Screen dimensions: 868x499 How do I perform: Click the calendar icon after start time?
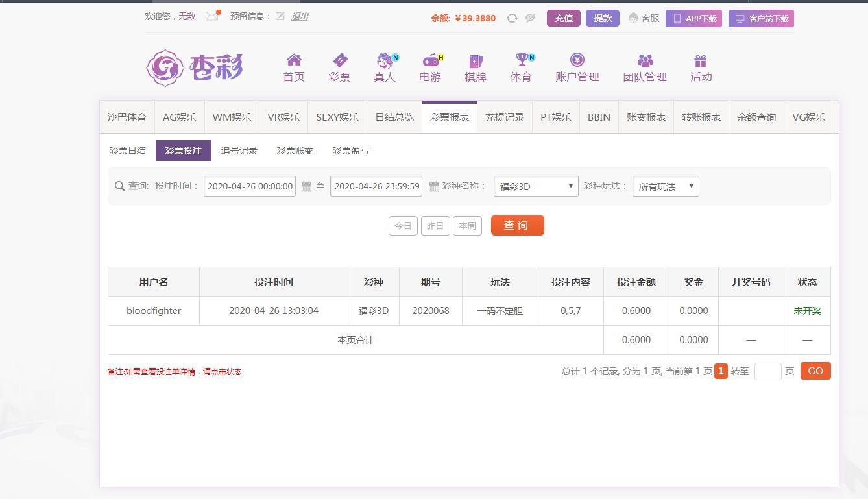tap(307, 186)
